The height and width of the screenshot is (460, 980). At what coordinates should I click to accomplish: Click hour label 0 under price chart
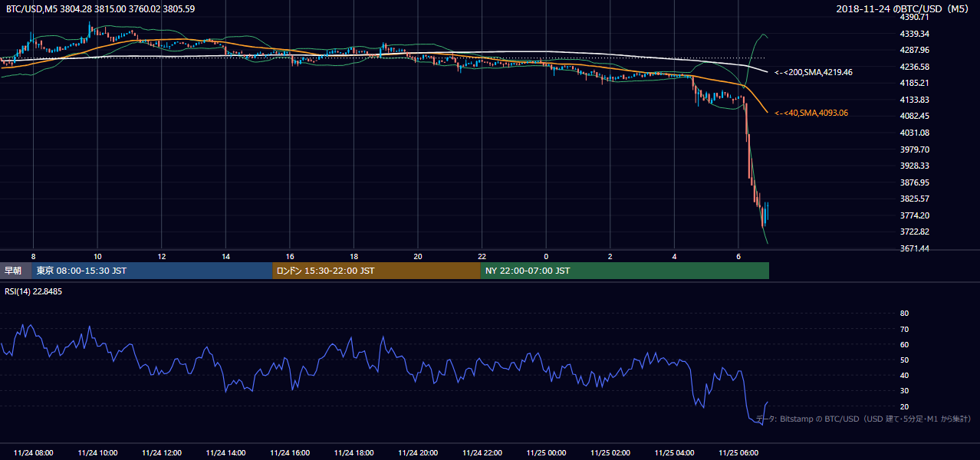[546, 256]
